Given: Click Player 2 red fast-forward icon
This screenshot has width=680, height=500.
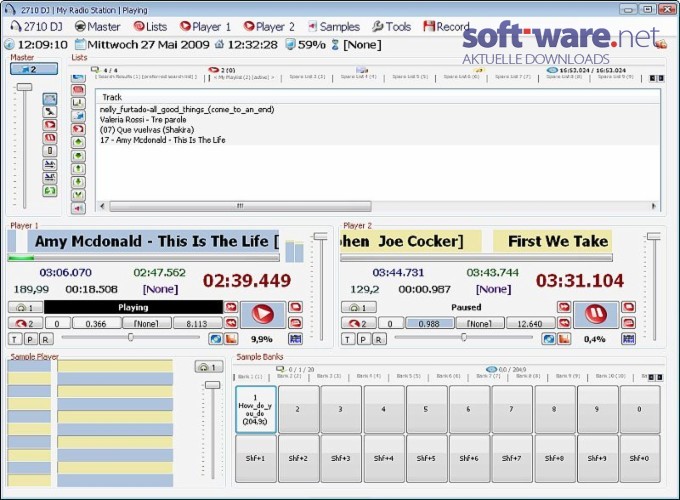Looking at the screenshot, I should tap(564, 307).
